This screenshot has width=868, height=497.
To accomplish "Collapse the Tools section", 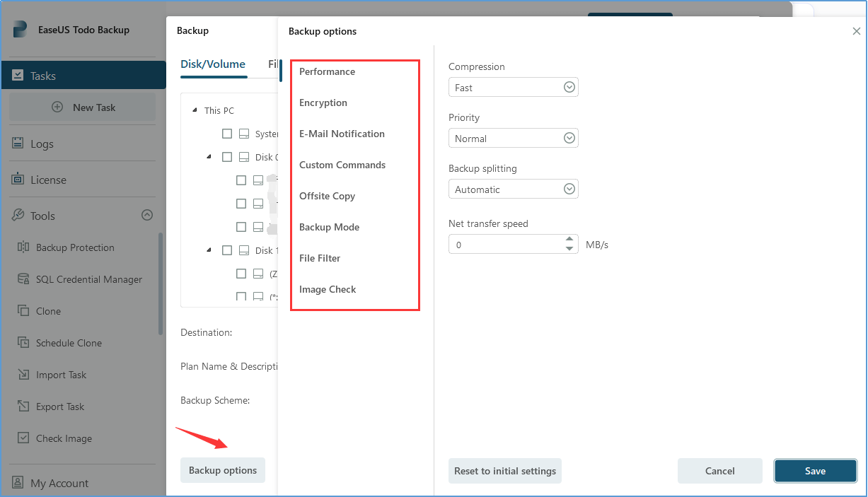I will 146,215.
